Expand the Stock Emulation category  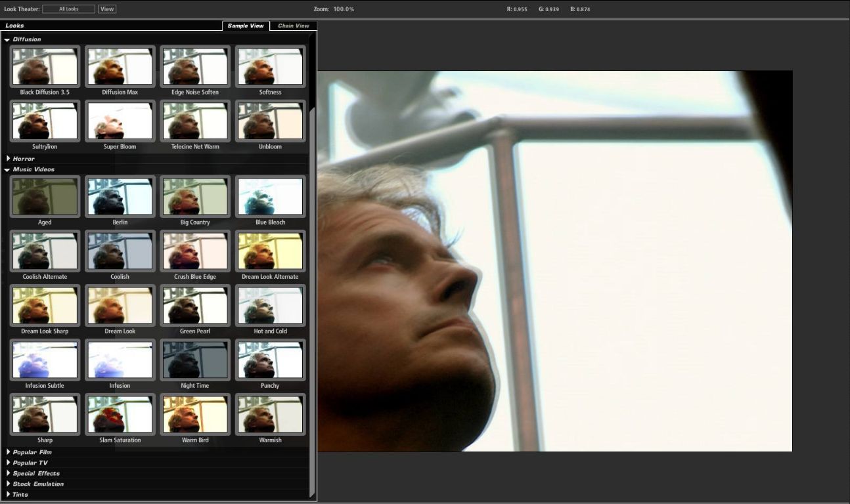click(x=8, y=483)
